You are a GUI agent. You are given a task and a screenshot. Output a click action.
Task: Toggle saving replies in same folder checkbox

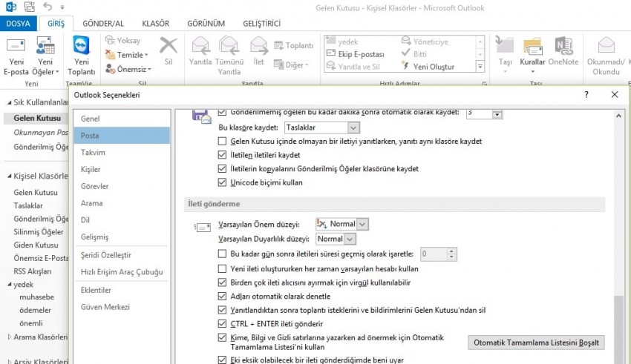[x=222, y=141]
